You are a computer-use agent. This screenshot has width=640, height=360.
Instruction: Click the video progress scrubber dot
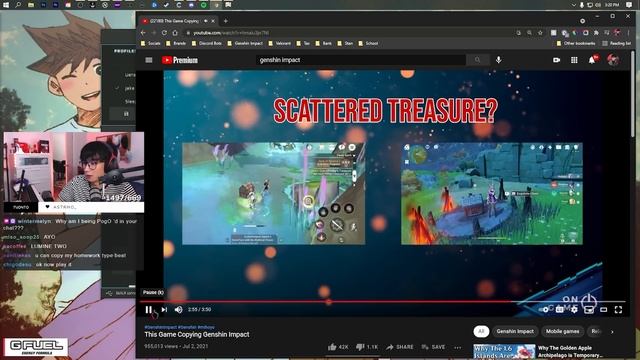tap(329, 302)
